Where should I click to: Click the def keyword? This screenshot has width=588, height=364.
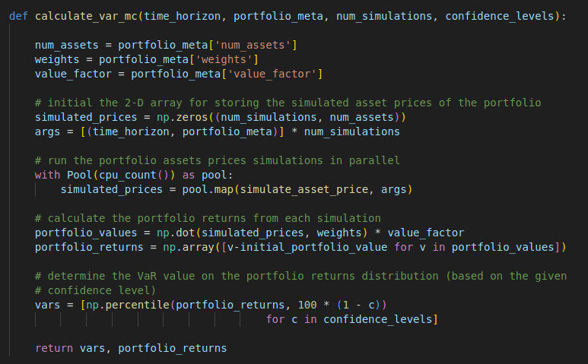(x=18, y=16)
